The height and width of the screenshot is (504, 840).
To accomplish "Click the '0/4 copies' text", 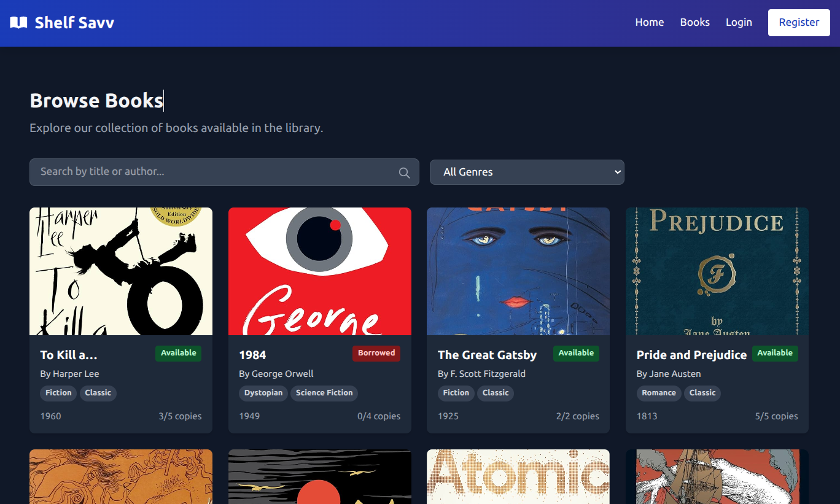I will click(379, 416).
